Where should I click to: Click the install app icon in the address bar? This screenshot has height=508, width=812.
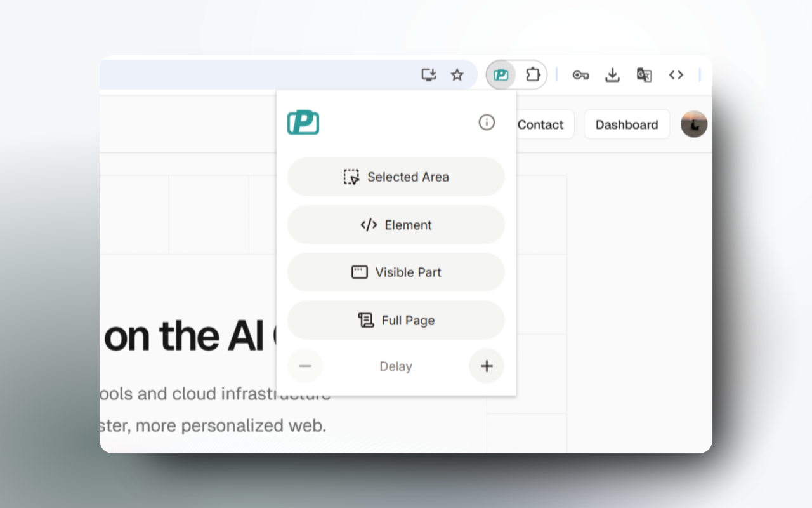pos(429,75)
